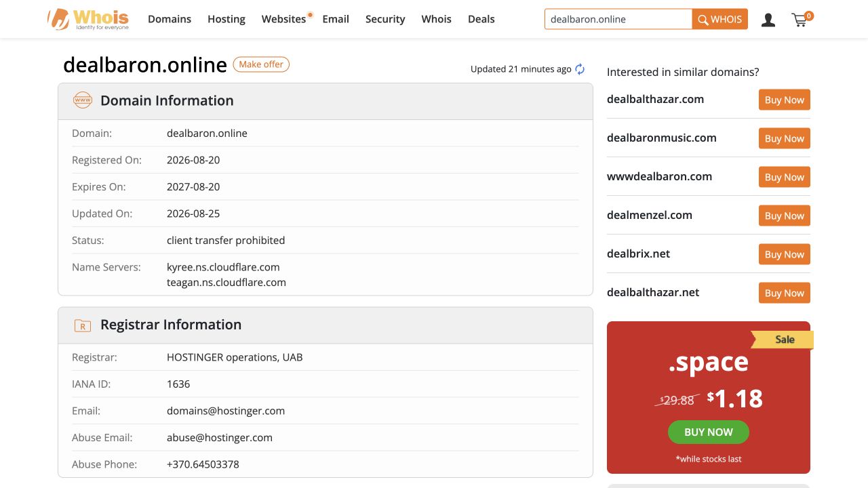Open the Websites menu
Viewport: 868px width, 488px height.
tap(284, 19)
